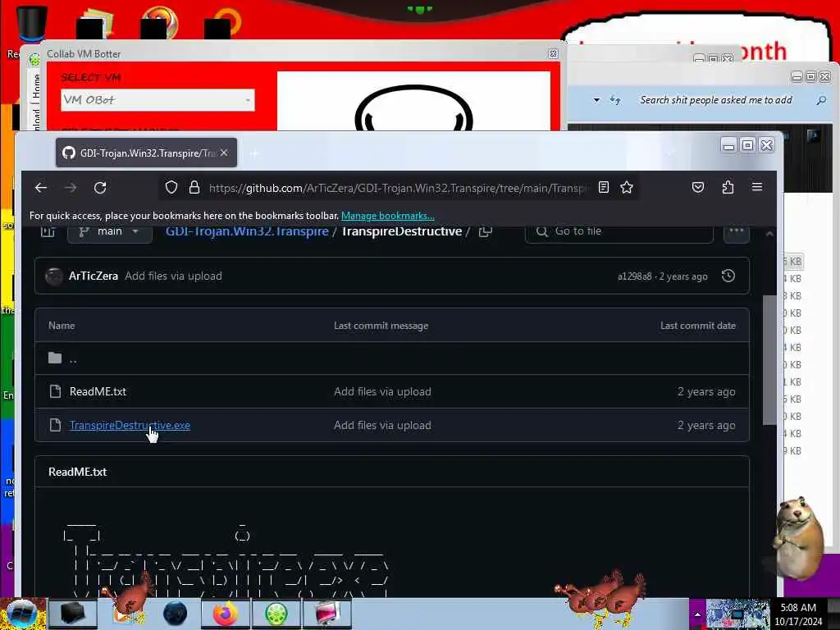Click the browser page vertical scrollbar
840x630 pixels.
(x=769, y=360)
